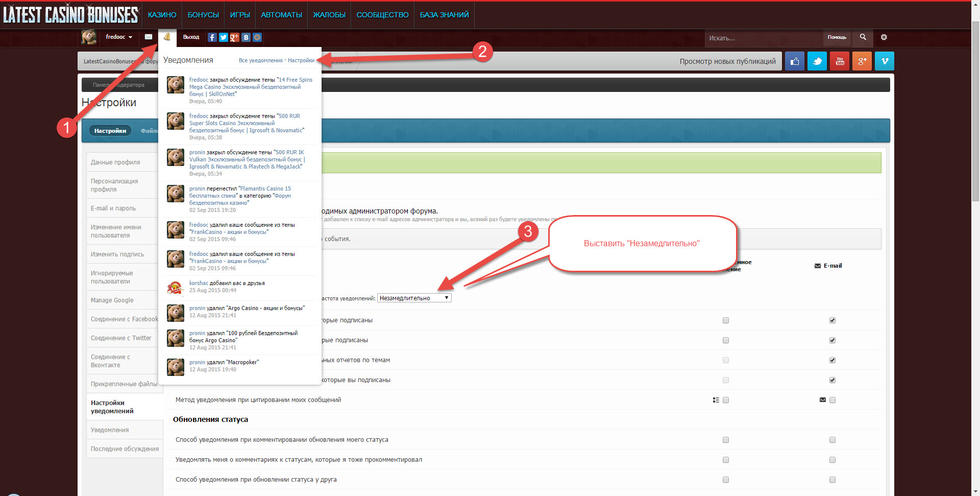Check email box for friend status update
Viewport: 980px width, 496px height.
click(x=832, y=480)
